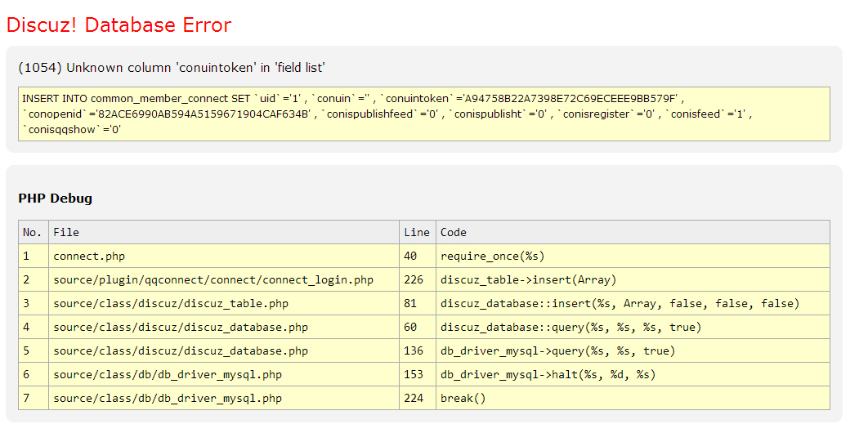
Task: Click line number 60
Action: 418,328
